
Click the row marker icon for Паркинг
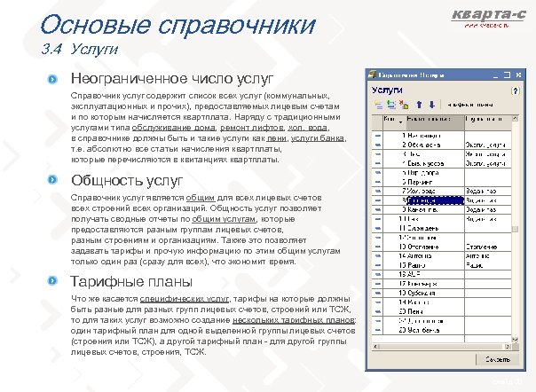[x=377, y=182]
